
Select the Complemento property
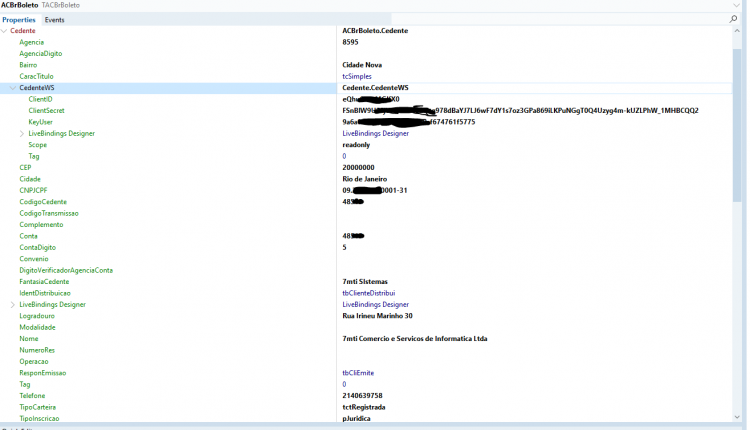click(41, 225)
